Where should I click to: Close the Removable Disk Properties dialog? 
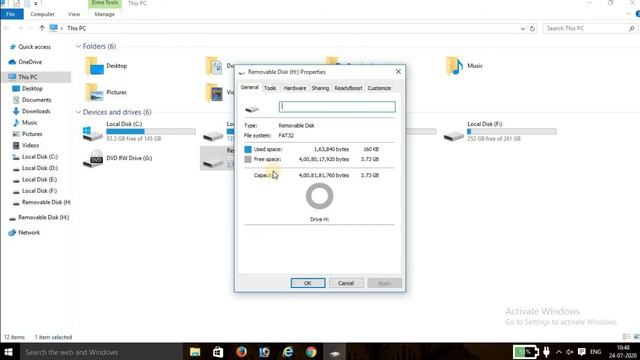(x=398, y=72)
